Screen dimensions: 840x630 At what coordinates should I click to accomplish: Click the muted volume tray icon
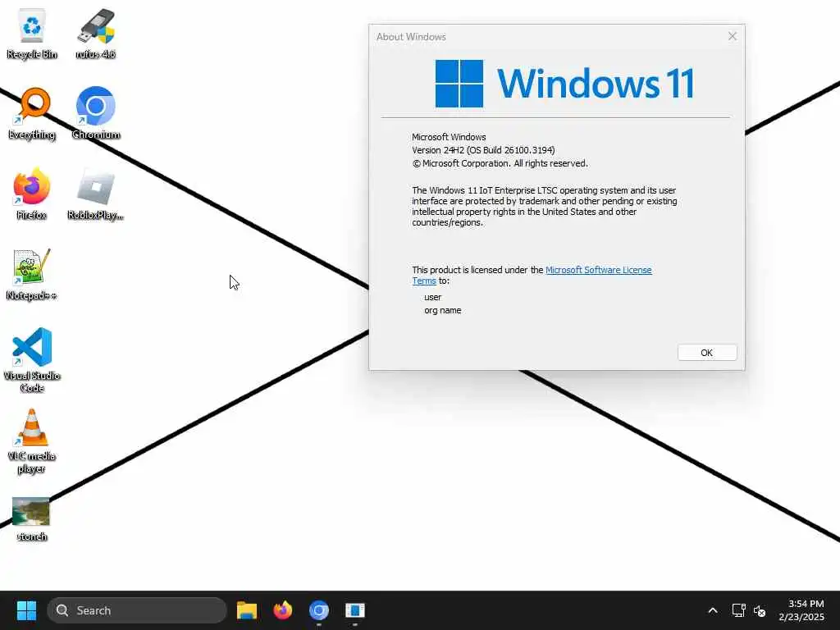click(760, 610)
